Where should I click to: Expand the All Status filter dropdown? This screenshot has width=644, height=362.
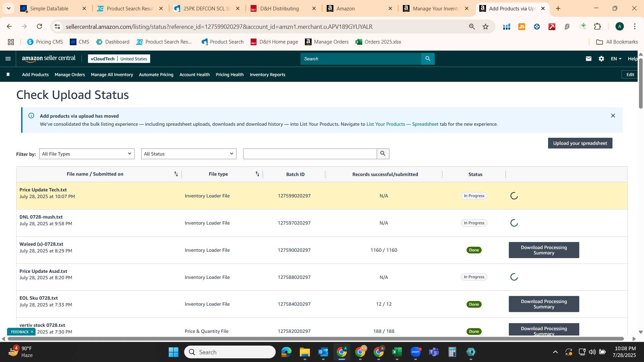[x=189, y=154]
